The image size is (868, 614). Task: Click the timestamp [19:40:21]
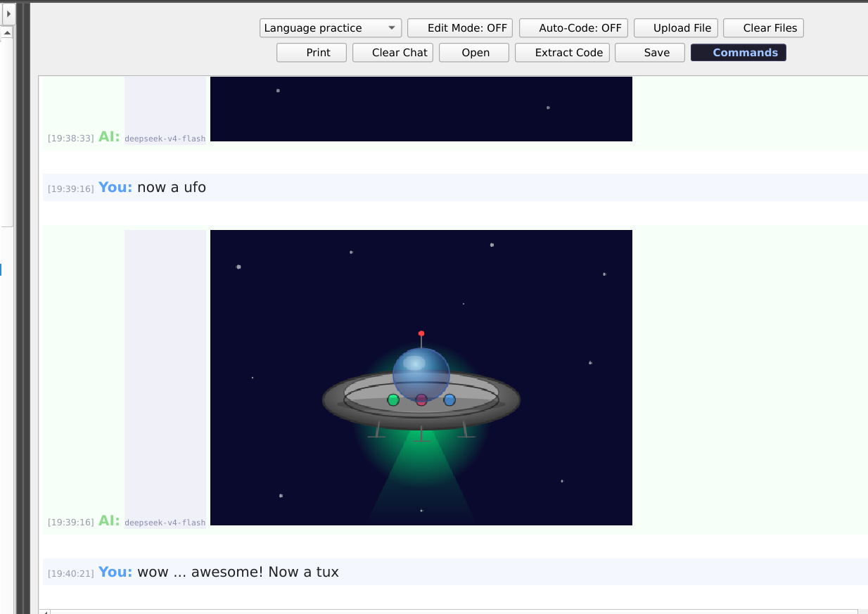point(70,573)
